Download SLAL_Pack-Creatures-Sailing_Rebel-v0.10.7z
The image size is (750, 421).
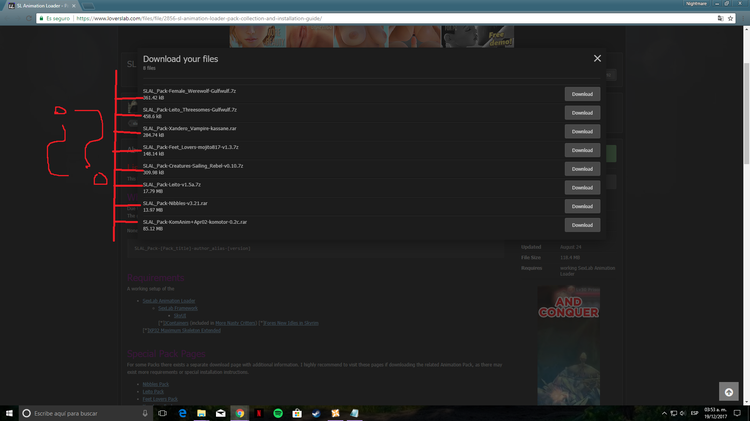[x=582, y=169]
